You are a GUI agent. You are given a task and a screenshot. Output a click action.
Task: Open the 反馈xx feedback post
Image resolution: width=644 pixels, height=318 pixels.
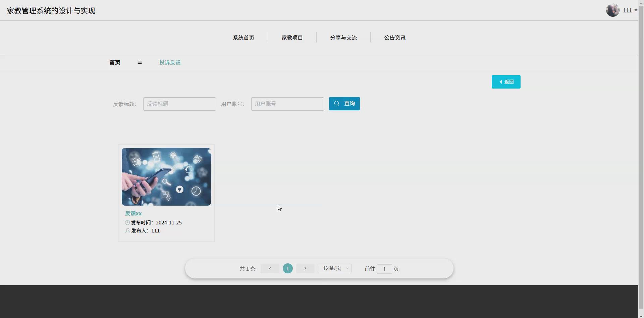pos(133,213)
